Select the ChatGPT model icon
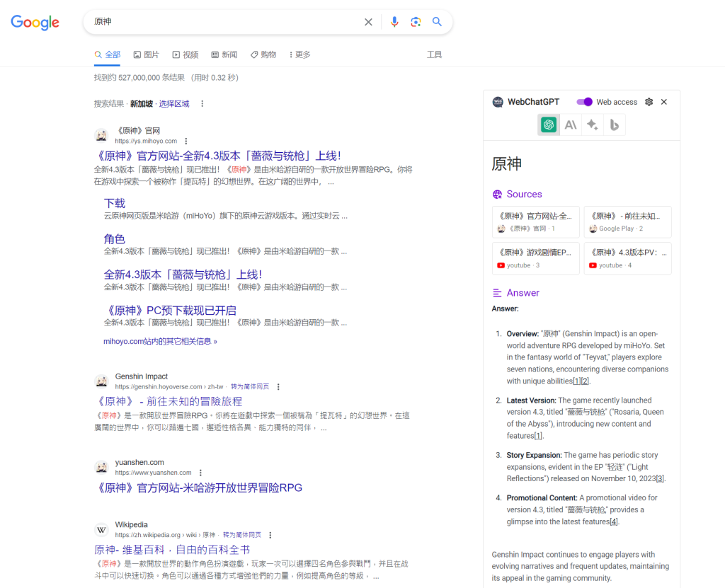The height and width of the screenshot is (588, 725). coord(548,125)
